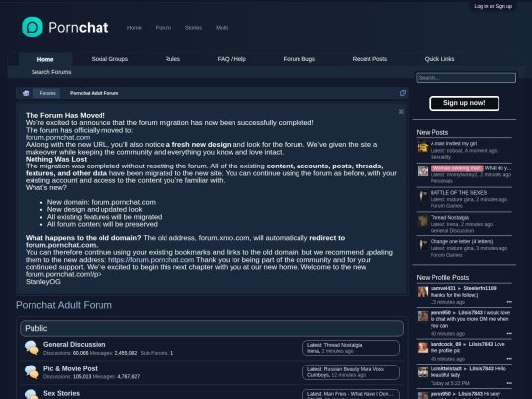Follow the https://forum.pornchat.com link in the notice
This screenshot has width=532, height=399.
pyautogui.click(x=152, y=260)
